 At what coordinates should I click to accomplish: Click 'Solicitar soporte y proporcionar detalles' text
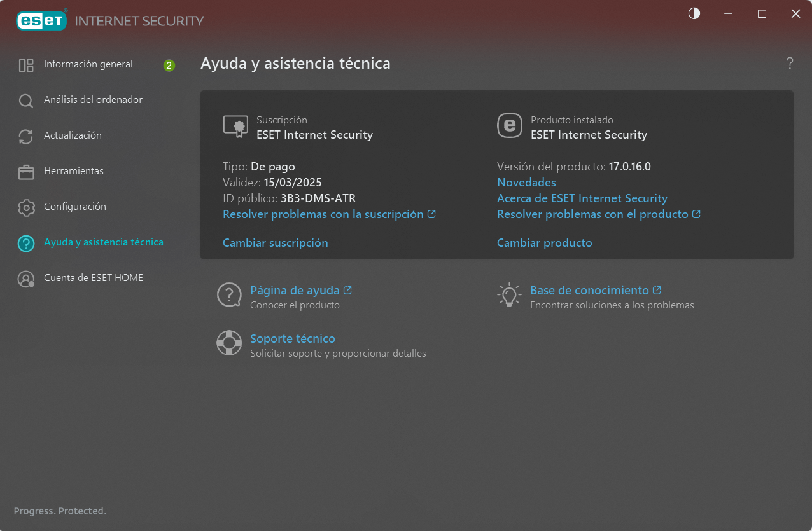click(338, 354)
